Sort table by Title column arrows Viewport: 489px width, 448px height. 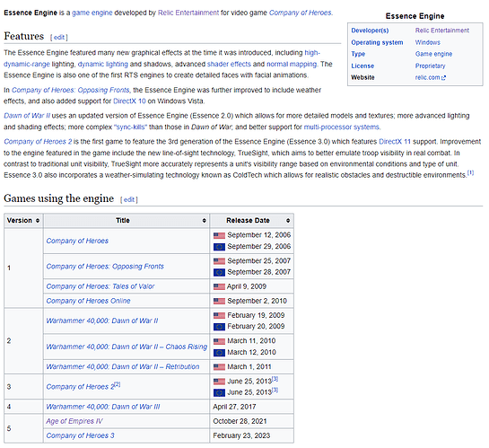click(x=204, y=221)
